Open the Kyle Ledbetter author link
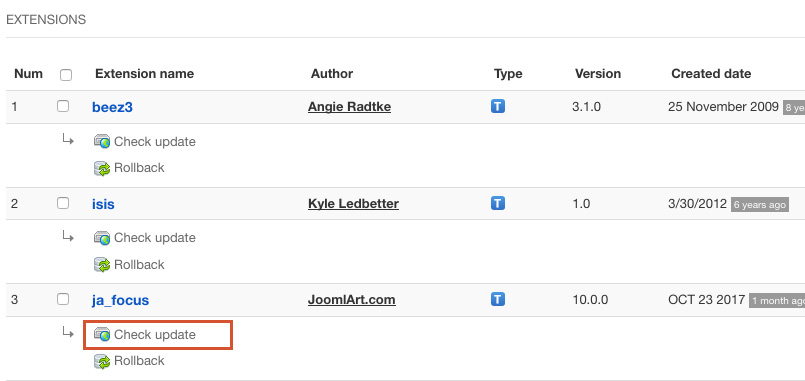The width and height of the screenshot is (805, 381). [353, 204]
